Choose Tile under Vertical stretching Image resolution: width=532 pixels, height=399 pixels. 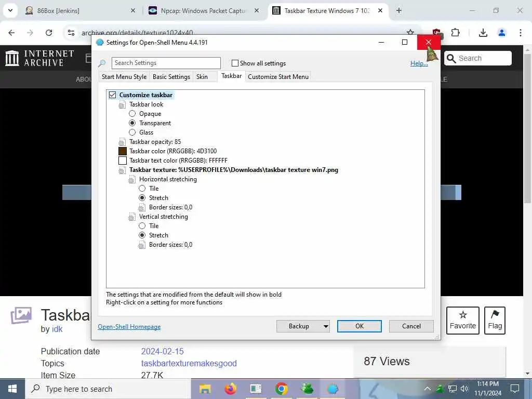coord(142,225)
